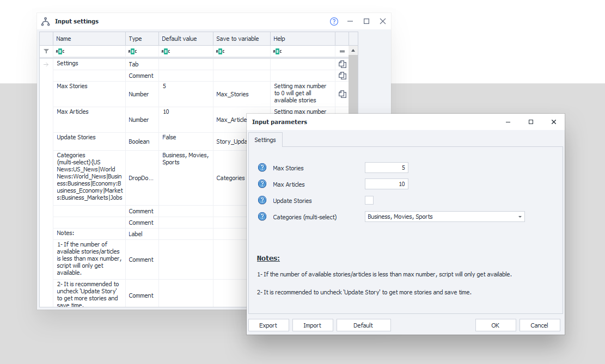Confirm the dialog with OK
The height and width of the screenshot is (364, 605).
(x=495, y=325)
